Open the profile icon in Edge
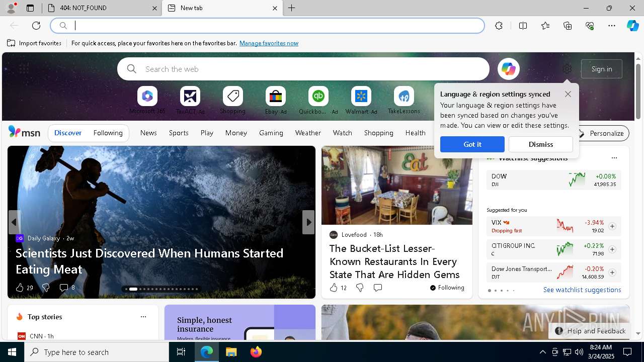Screen dimensions: 644x362 (11, 8)
